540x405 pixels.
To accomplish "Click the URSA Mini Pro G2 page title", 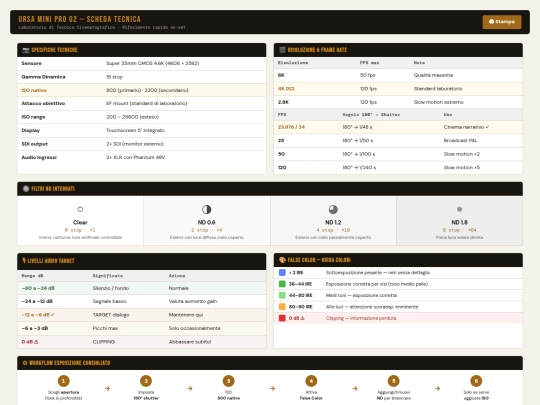I will [80, 19].
